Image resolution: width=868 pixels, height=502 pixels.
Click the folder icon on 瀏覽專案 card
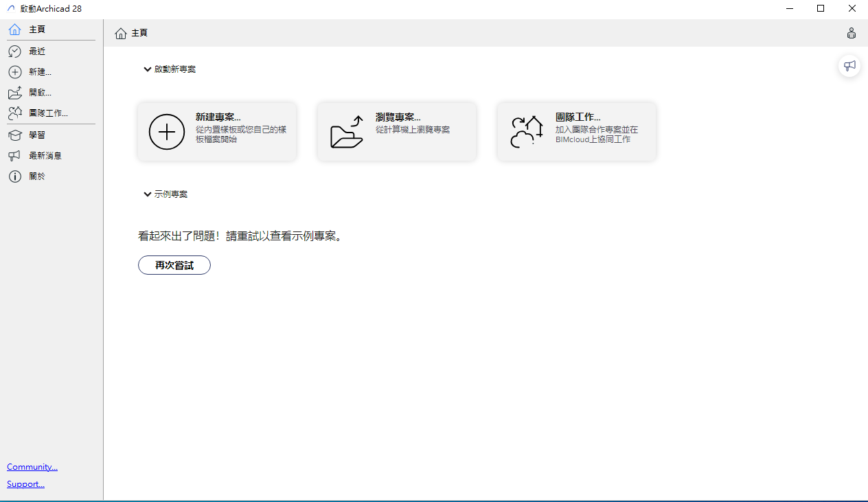pyautogui.click(x=347, y=132)
